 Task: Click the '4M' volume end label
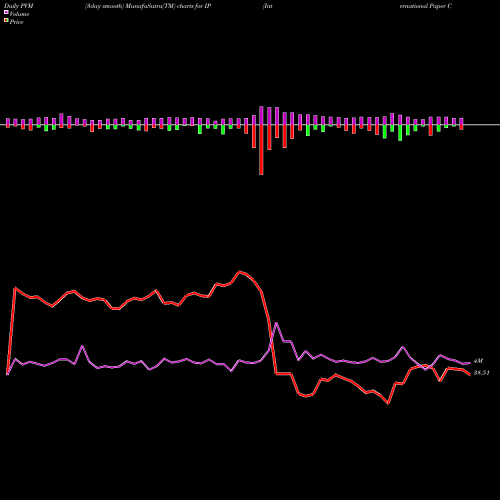pyautogui.click(x=478, y=361)
